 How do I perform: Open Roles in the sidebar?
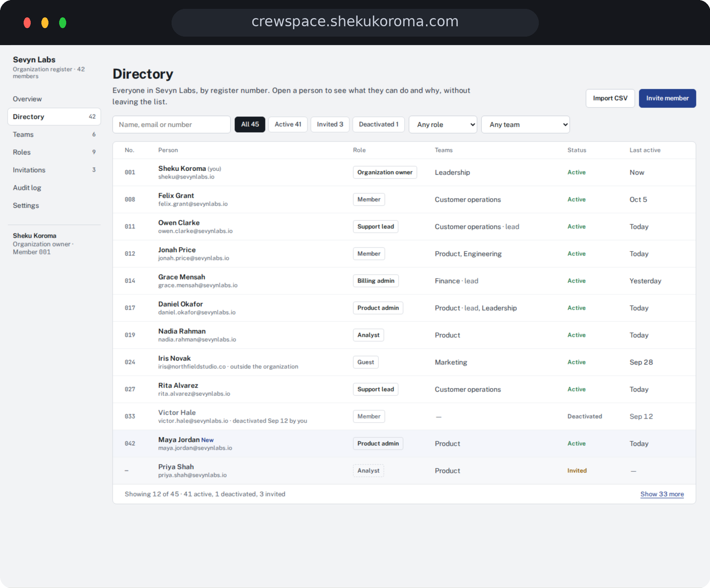point(54,152)
